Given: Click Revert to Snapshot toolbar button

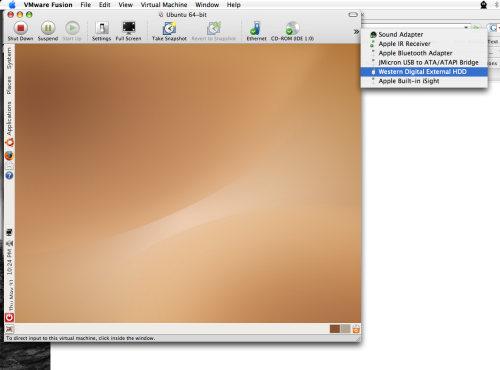Looking at the screenshot, I should tap(214, 31).
